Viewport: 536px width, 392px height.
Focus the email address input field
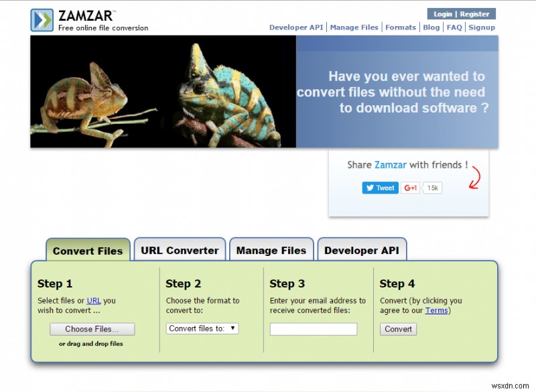tap(314, 329)
